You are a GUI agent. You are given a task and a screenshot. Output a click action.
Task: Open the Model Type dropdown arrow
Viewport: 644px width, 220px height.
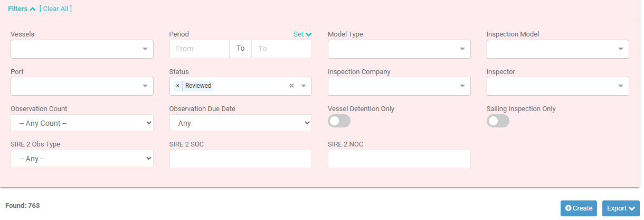click(462, 49)
